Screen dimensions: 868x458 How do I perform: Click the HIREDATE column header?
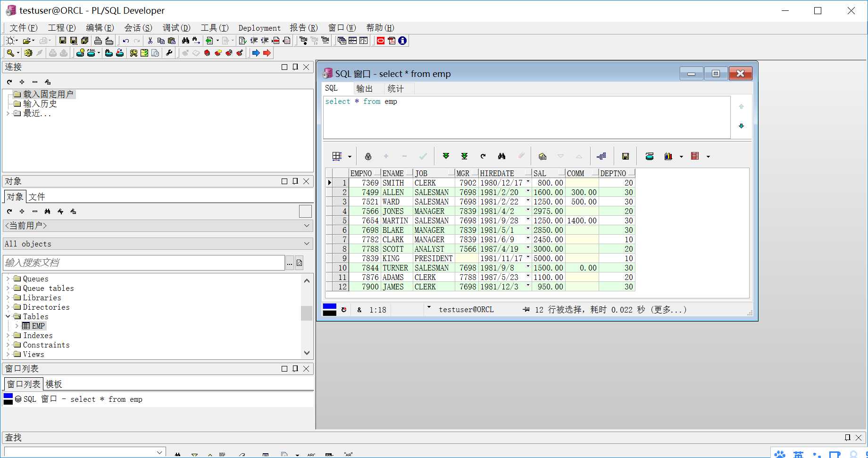pyautogui.click(x=505, y=173)
